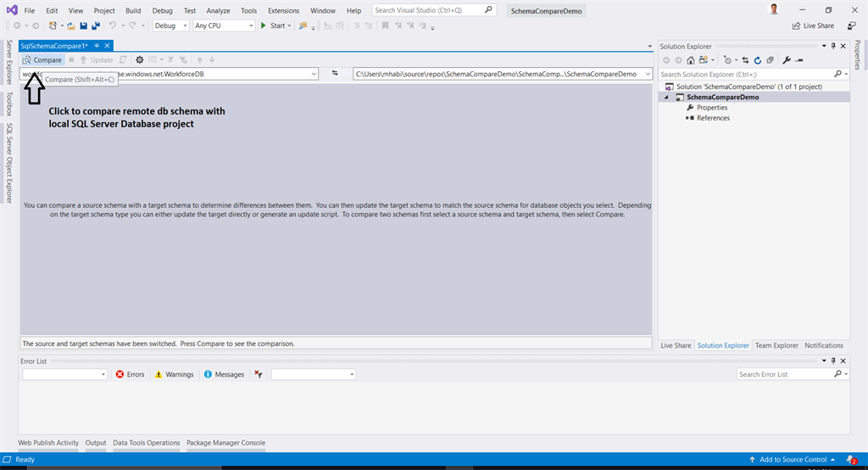Click the swap source and target icon
The height and width of the screenshot is (470, 868).
coord(335,73)
